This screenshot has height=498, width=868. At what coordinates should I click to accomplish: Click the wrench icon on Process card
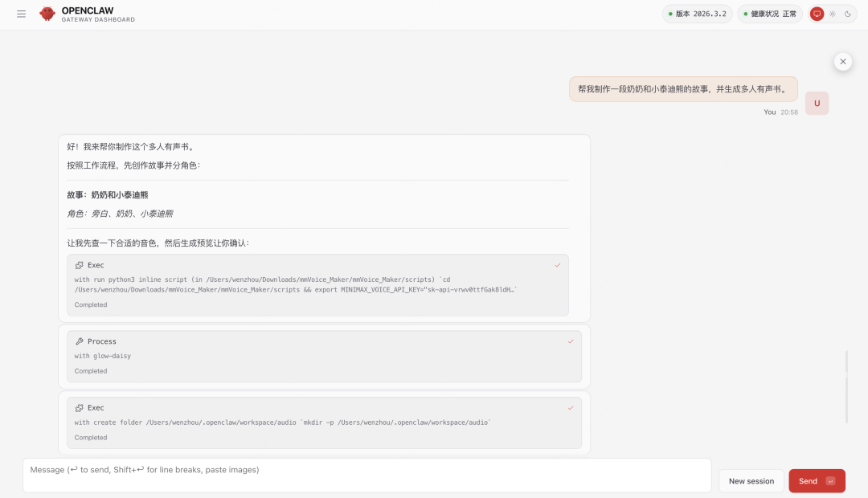80,341
